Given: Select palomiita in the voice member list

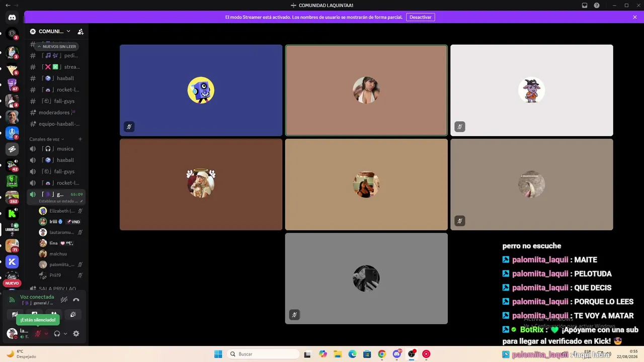Looking at the screenshot, I should [61, 264].
